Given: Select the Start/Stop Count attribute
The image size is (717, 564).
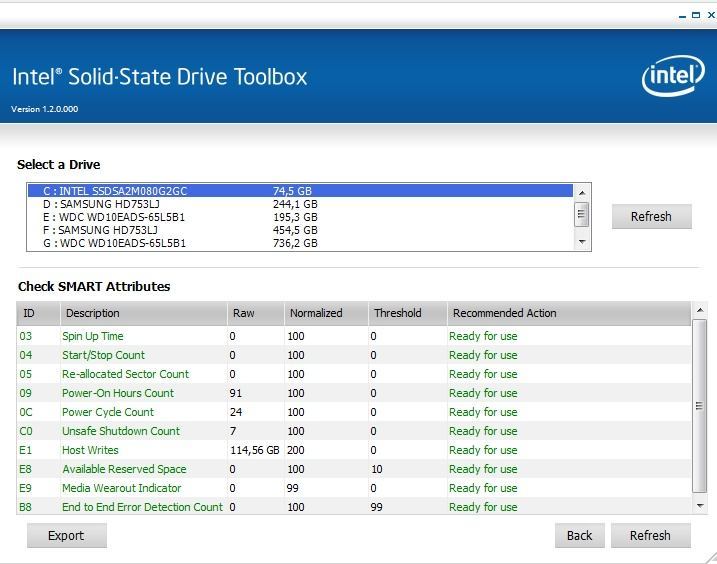Looking at the screenshot, I should 354,355.
